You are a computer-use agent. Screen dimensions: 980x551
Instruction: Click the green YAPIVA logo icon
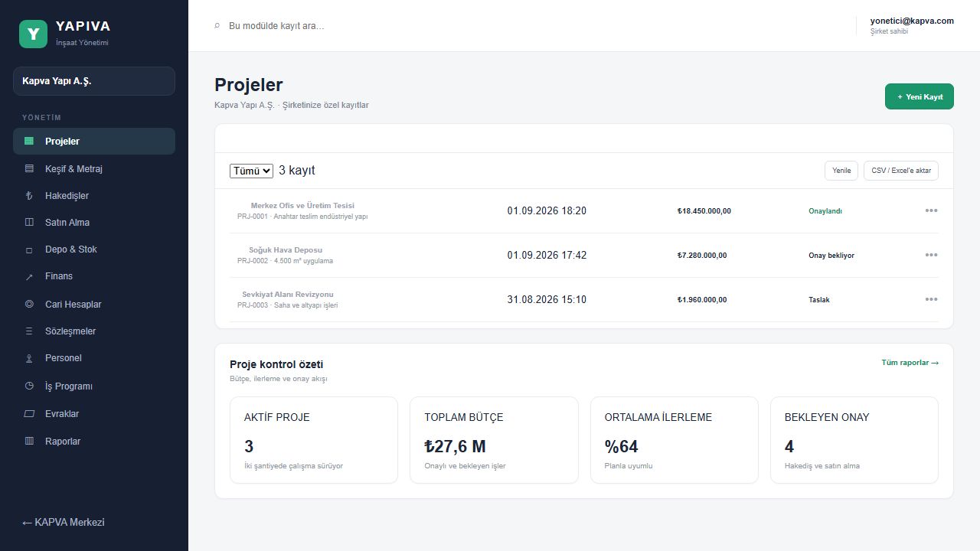(33, 34)
